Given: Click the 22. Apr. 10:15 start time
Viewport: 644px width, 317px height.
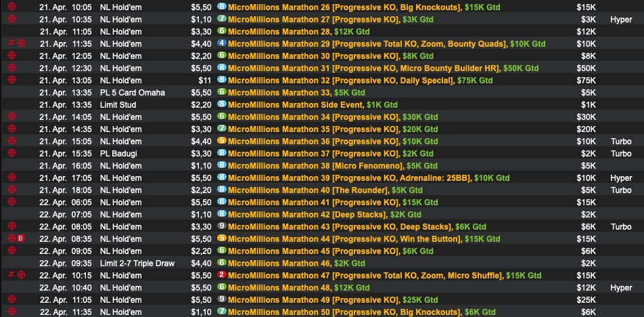Looking at the screenshot, I should (x=66, y=276).
